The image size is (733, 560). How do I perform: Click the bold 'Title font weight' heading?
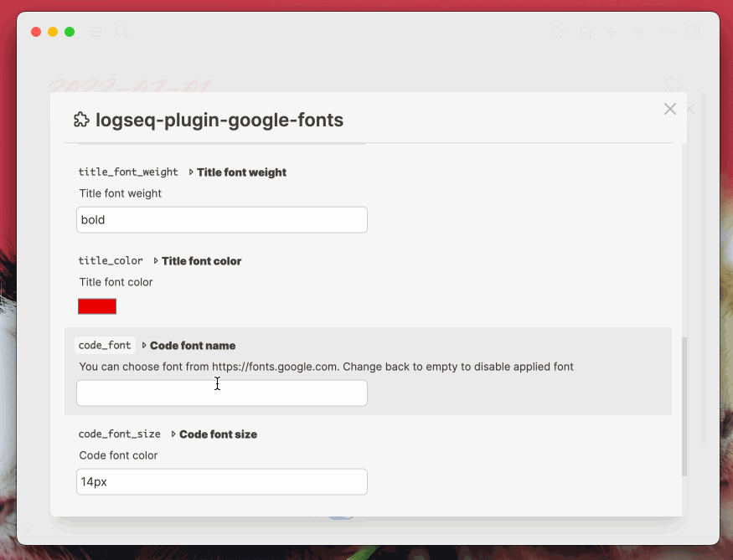242,172
